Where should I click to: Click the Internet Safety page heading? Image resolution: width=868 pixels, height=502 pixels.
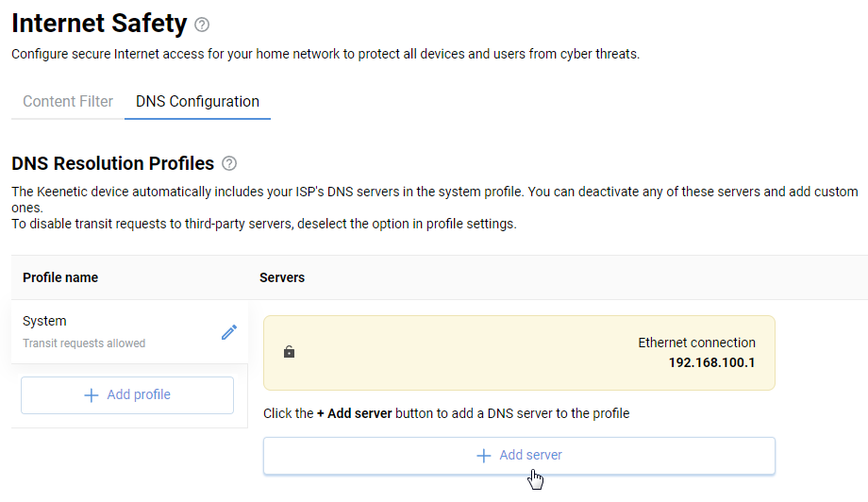[99, 24]
